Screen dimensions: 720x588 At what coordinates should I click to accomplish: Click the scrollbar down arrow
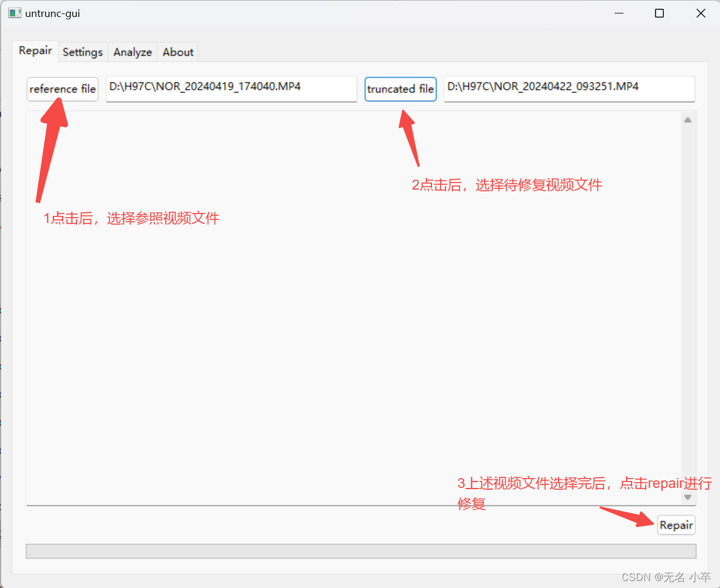pyautogui.click(x=688, y=497)
